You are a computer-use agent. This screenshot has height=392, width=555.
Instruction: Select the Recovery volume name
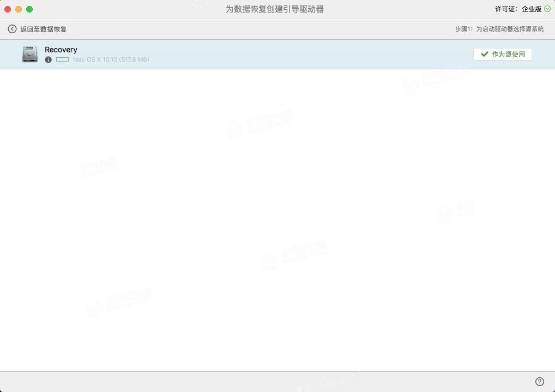[61, 50]
